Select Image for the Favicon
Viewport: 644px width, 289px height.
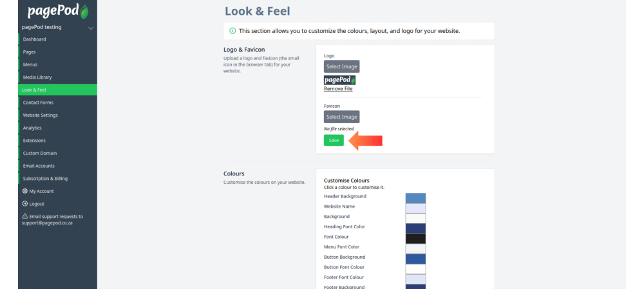click(x=342, y=117)
